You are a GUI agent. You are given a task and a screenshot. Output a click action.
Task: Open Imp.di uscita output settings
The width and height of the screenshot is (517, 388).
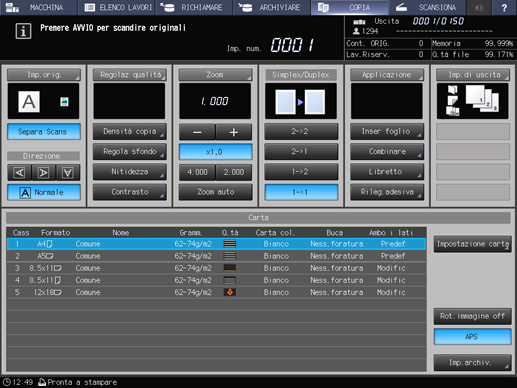[x=473, y=75]
